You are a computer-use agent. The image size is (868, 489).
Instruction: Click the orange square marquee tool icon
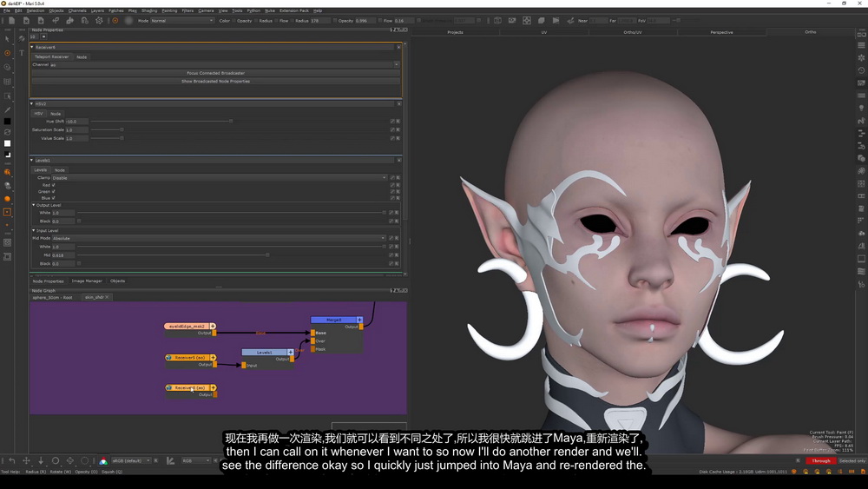coord(7,212)
